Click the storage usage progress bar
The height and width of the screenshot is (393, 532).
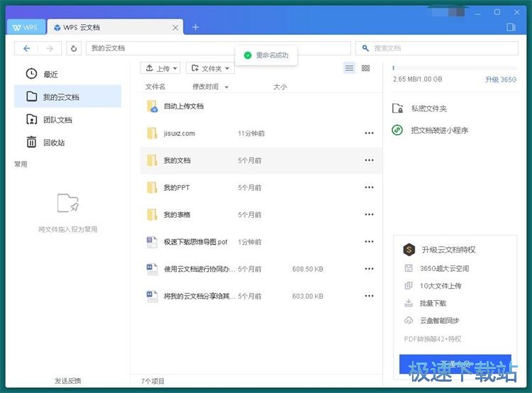coord(455,68)
